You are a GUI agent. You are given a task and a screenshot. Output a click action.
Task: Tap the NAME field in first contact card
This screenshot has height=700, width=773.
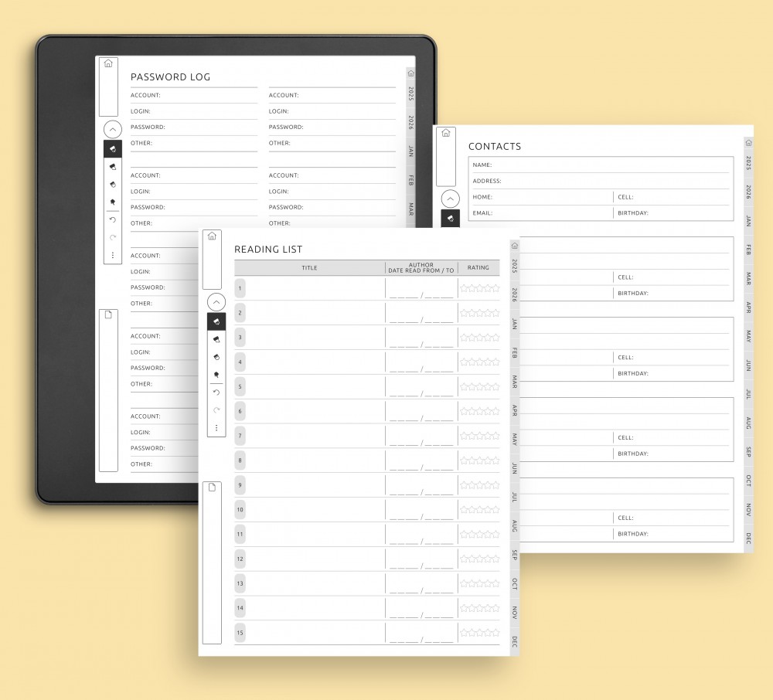(x=601, y=165)
